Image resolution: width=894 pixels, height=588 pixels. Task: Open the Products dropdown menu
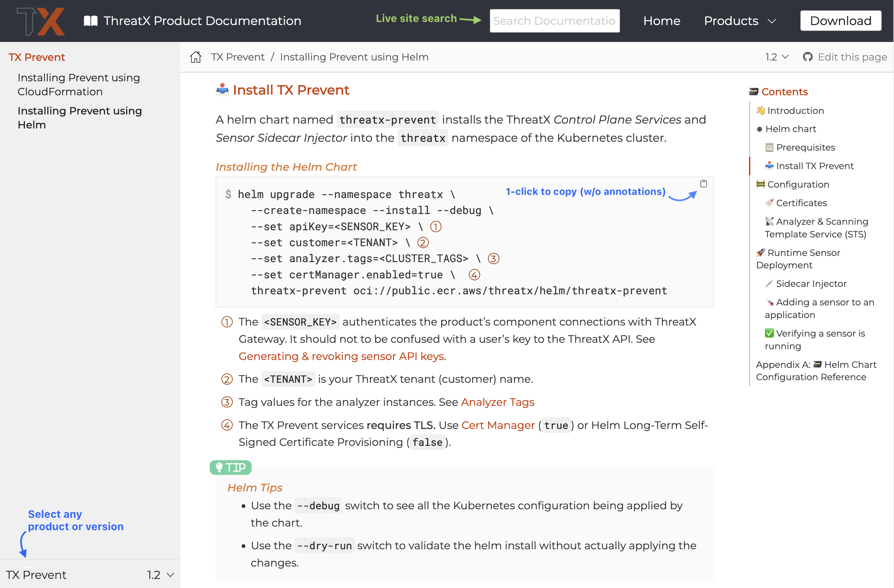[x=740, y=21]
